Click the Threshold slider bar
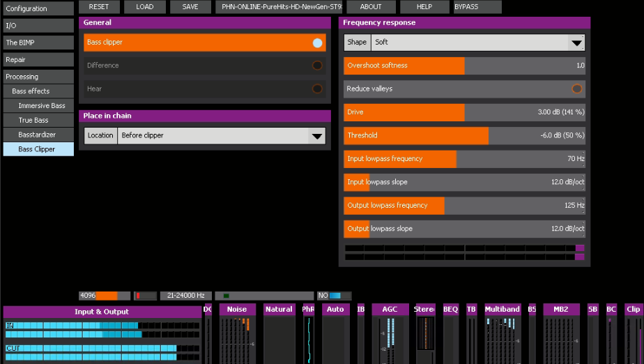644x364 pixels. pyautogui.click(x=464, y=135)
